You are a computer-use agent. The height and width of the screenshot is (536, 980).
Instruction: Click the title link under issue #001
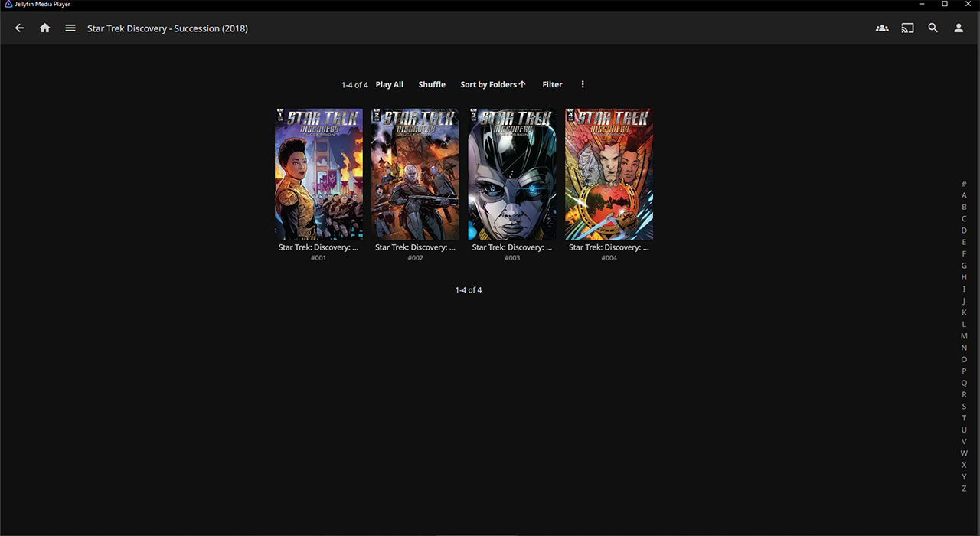(x=318, y=247)
